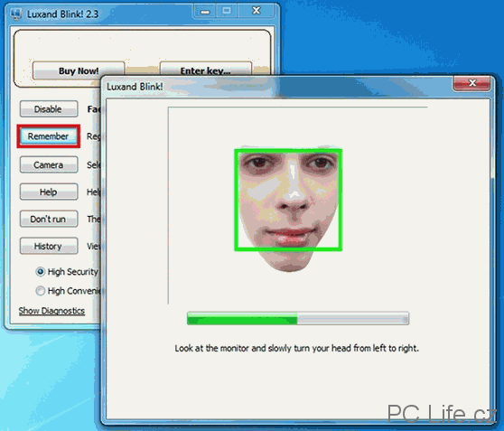The width and height of the screenshot is (504, 431).
Task: Close the Luxand Blink! face capture dialog
Action: click(471, 83)
